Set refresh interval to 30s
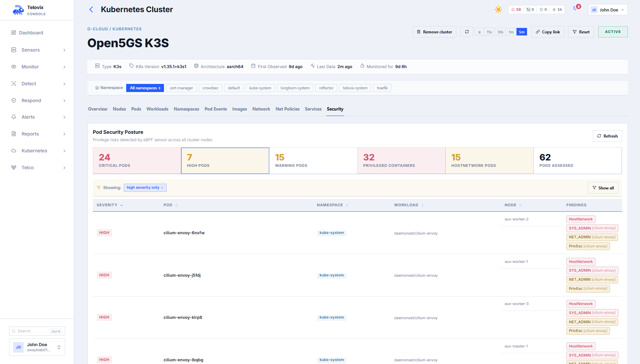This screenshot has height=364, width=640. pos(500,32)
